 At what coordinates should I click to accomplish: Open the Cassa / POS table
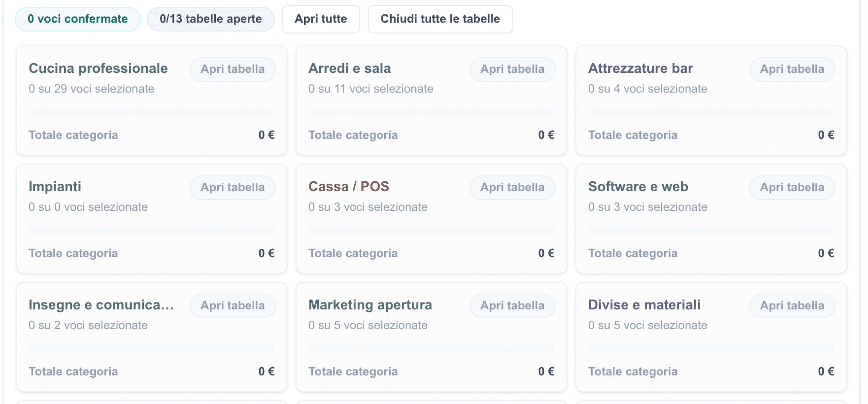click(512, 188)
